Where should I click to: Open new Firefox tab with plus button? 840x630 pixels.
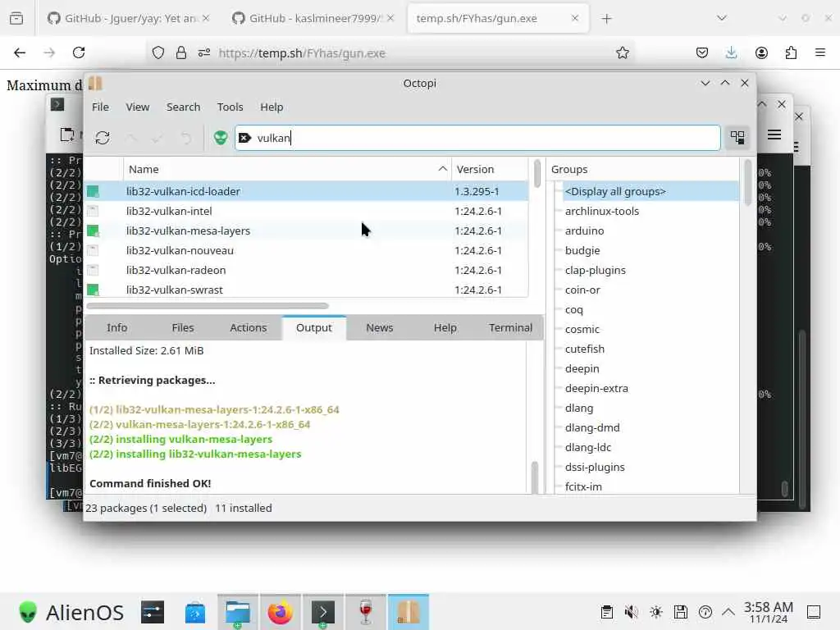click(606, 18)
